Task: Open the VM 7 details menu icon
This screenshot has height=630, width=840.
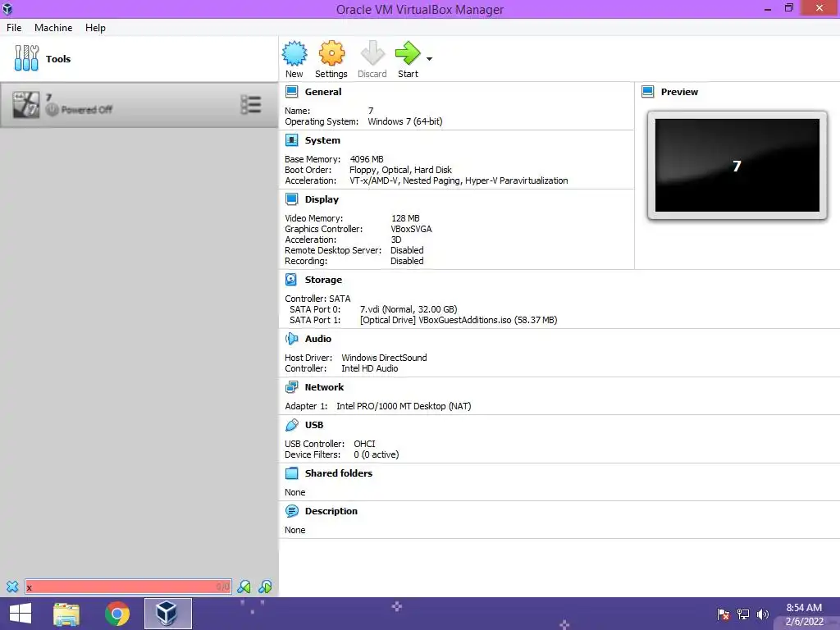Action: [x=251, y=104]
